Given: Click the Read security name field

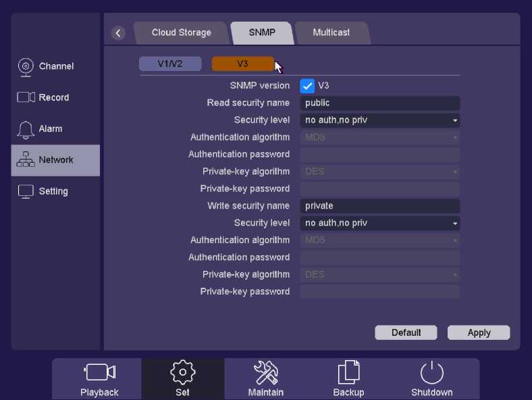Looking at the screenshot, I should pos(379,103).
